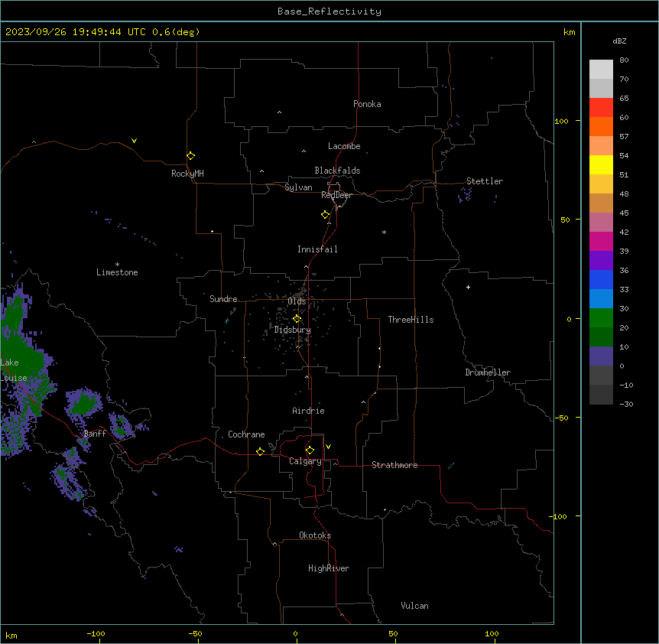659x644 pixels.
Task: Pick the bright green 20-30 dBZ swatch
Action: [x=601, y=318]
